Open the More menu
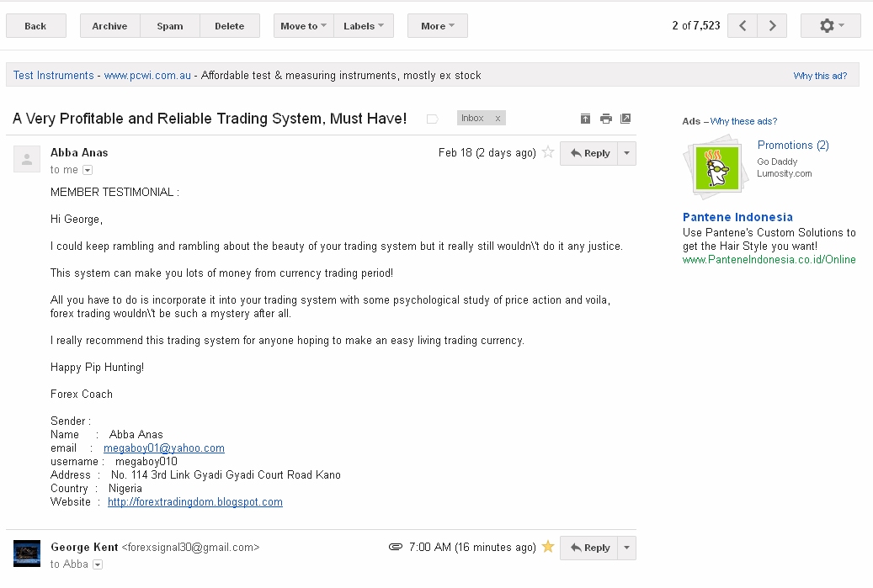Viewport: 873px width, 588px height. (438, 25)
